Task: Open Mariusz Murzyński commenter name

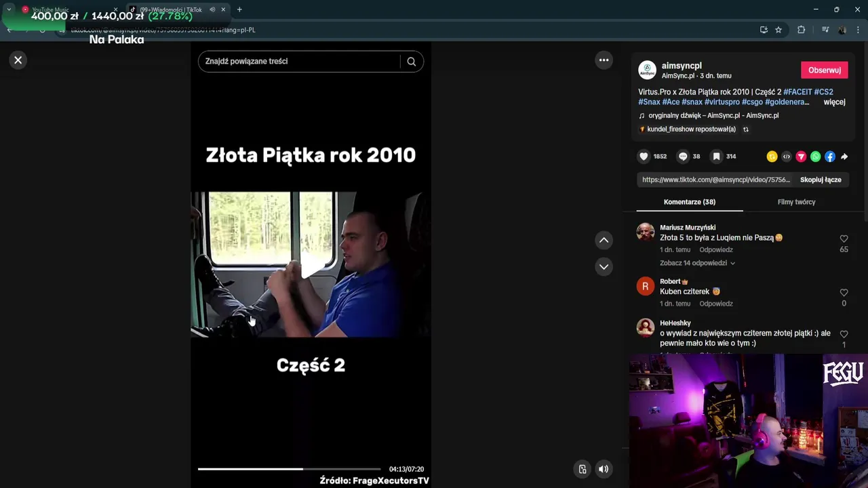Action: tap(688, 228)
